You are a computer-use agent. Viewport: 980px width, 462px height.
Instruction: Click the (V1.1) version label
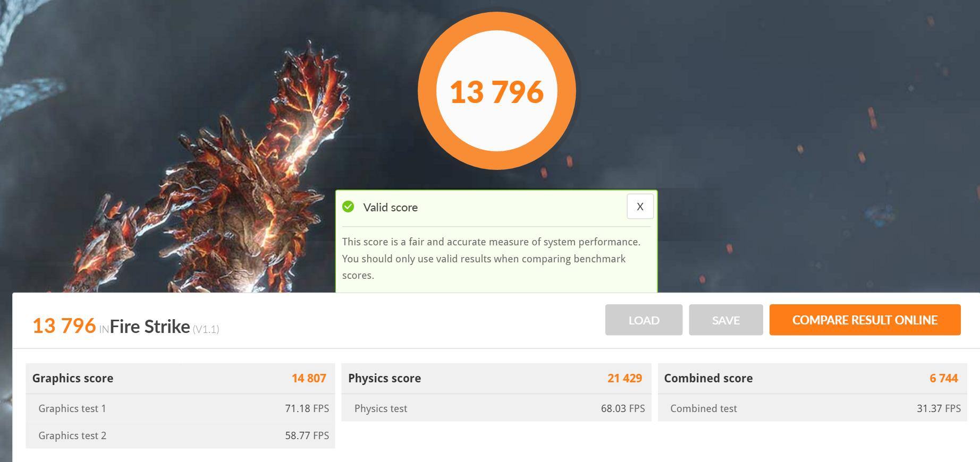click(x=206, y=329)
